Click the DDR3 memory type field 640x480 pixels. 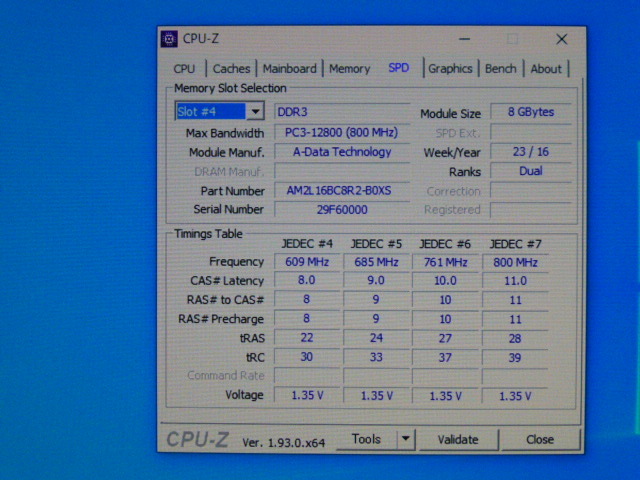pyautogui.click(x=342, y=112)
